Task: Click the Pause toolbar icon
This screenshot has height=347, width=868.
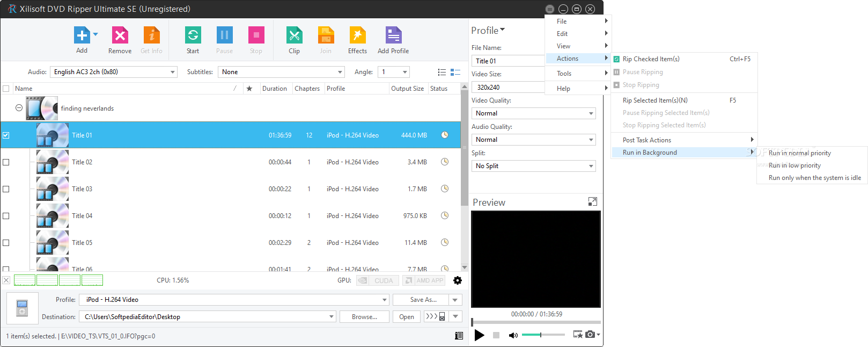Action: 224,35
